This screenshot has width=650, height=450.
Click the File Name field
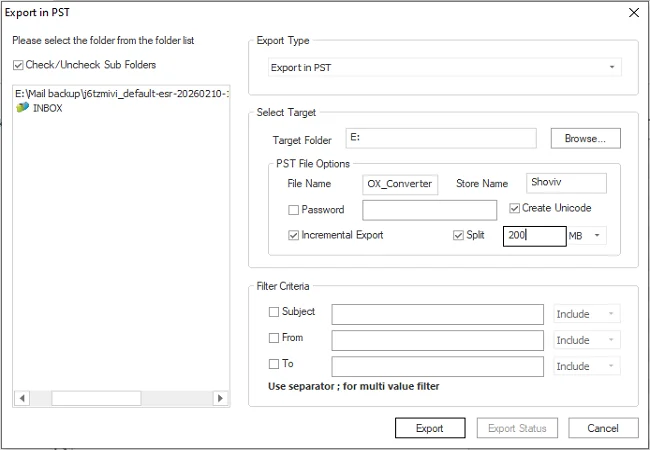[x=400, y=184]
